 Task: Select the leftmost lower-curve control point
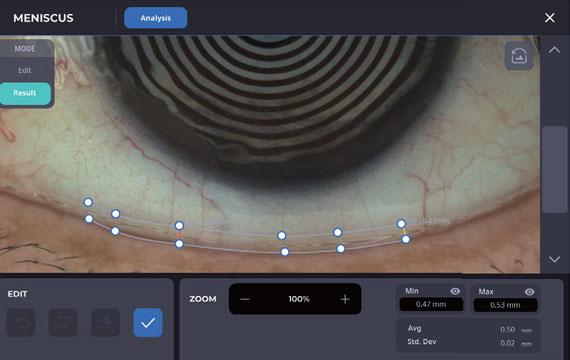(89, 219)
